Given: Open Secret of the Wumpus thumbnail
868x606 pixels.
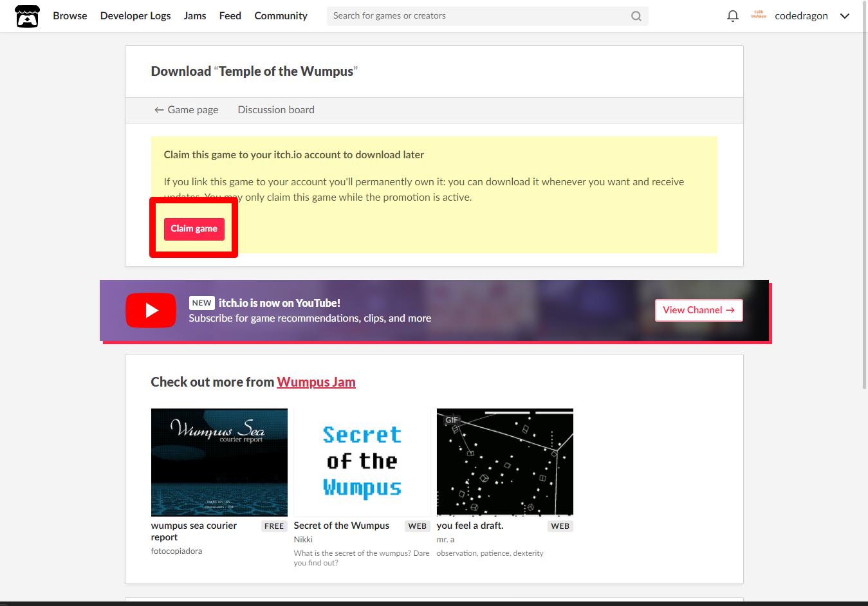Looking at the screenshot, I should click(x=362, y=462).
